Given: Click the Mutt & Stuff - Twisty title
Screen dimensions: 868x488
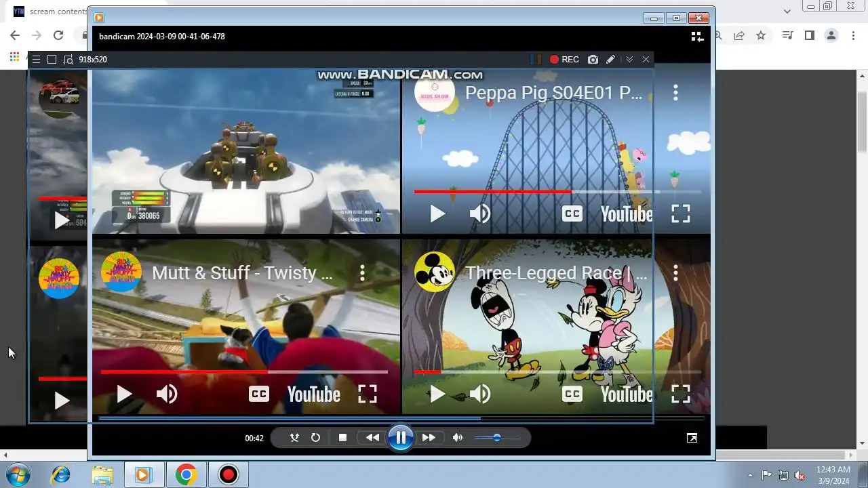Looking at the screenshot, I should pos(242,273).
